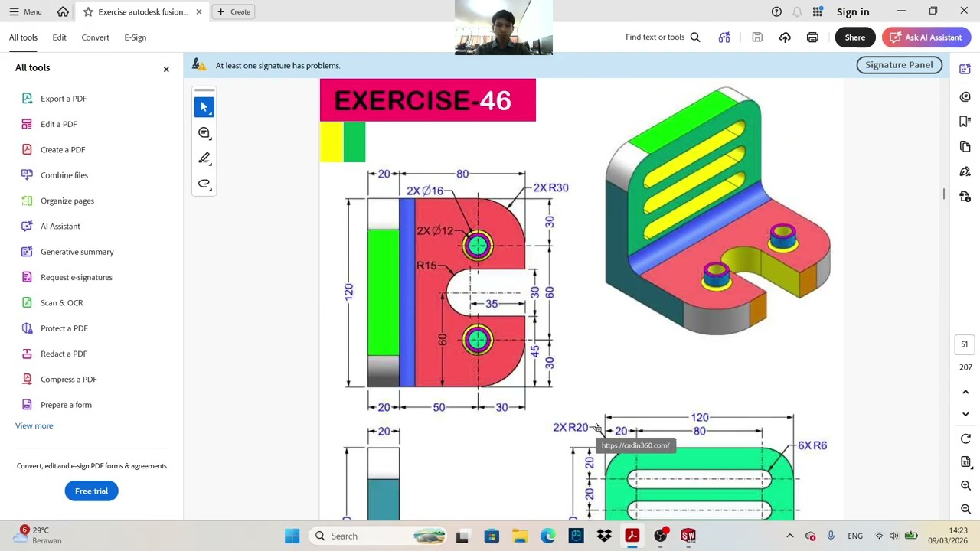Open the AI link sharing icon in toolbar
This screenshot has width=980, height=551.
[724, 37]
